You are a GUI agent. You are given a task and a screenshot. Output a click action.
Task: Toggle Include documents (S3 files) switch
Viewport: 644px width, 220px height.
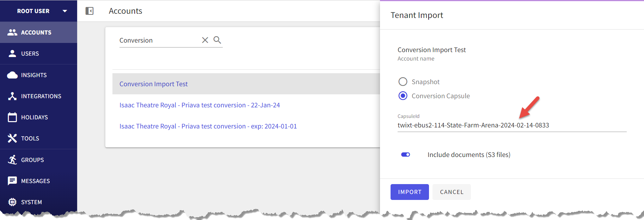click(405, 155)
